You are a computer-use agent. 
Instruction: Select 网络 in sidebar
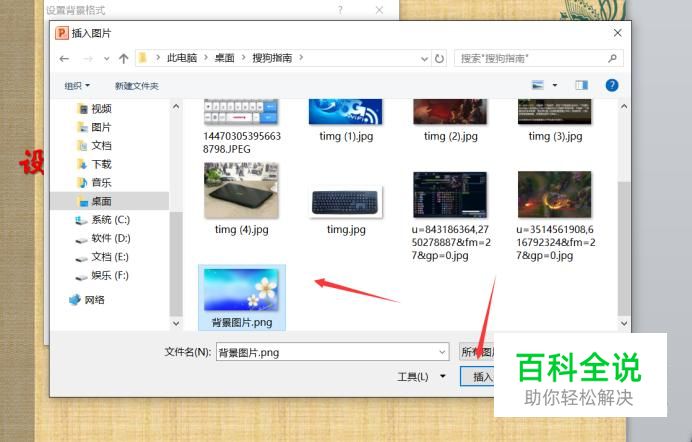[x=87, y=300]
